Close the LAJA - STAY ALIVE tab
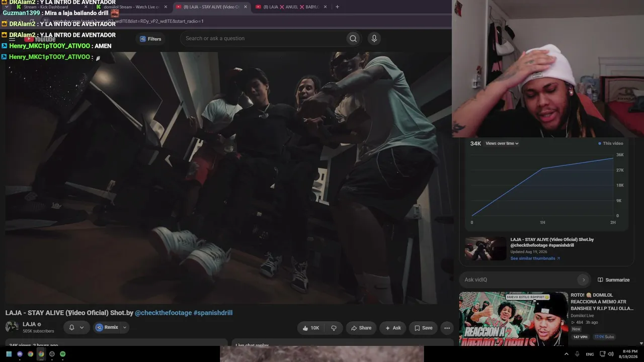 pyautogui.click(x=246, y=7)
